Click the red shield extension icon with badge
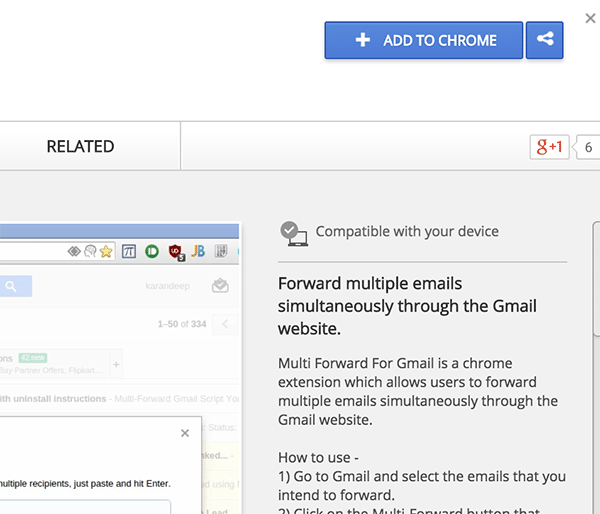This screenshot has width=600, height=514. [176, 251]
